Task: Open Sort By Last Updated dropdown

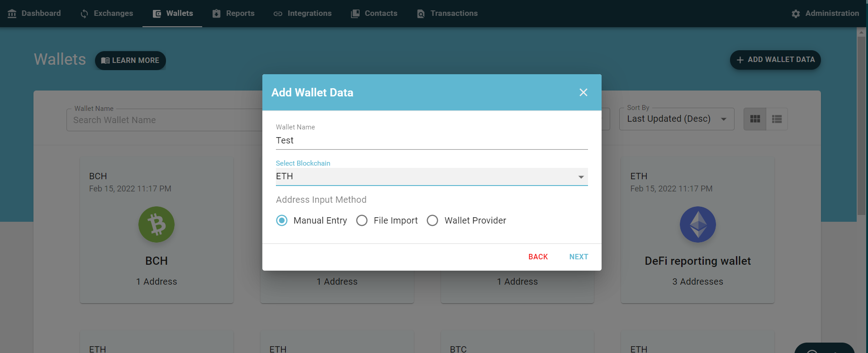Action: coord(677,119)
